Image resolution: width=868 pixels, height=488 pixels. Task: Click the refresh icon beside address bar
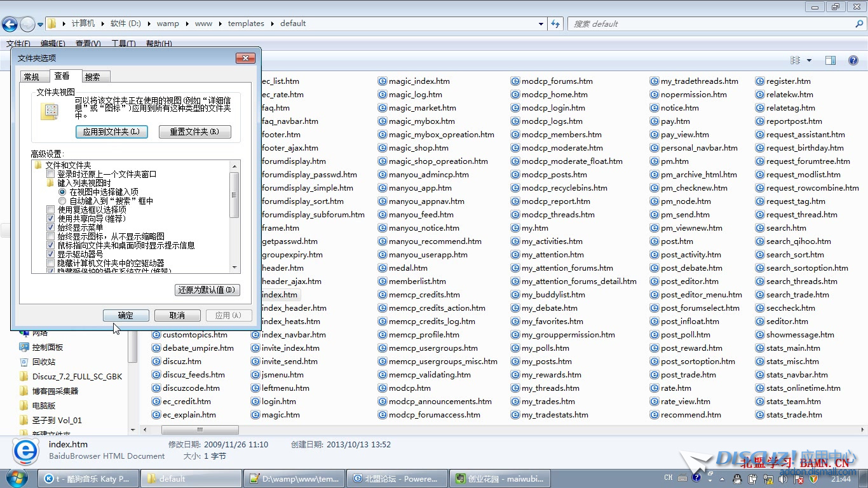[x=555, y=24]
